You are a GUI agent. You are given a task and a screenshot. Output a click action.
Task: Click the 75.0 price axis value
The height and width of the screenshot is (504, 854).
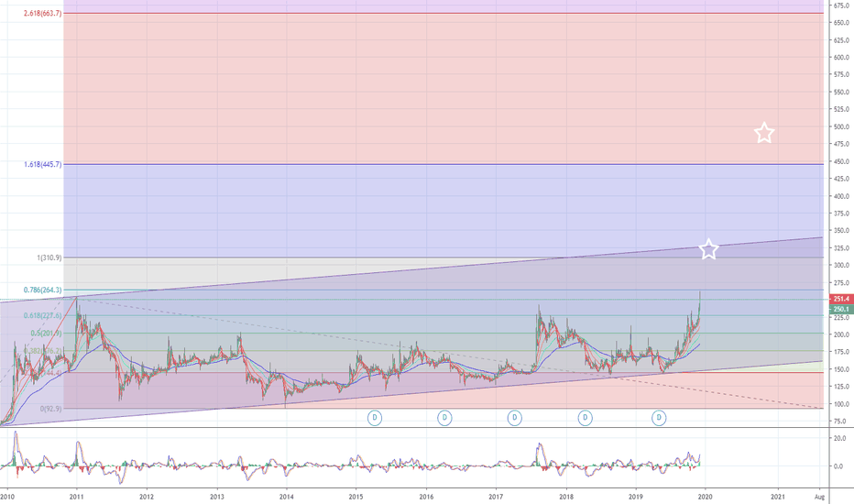[x=840, y=422]
